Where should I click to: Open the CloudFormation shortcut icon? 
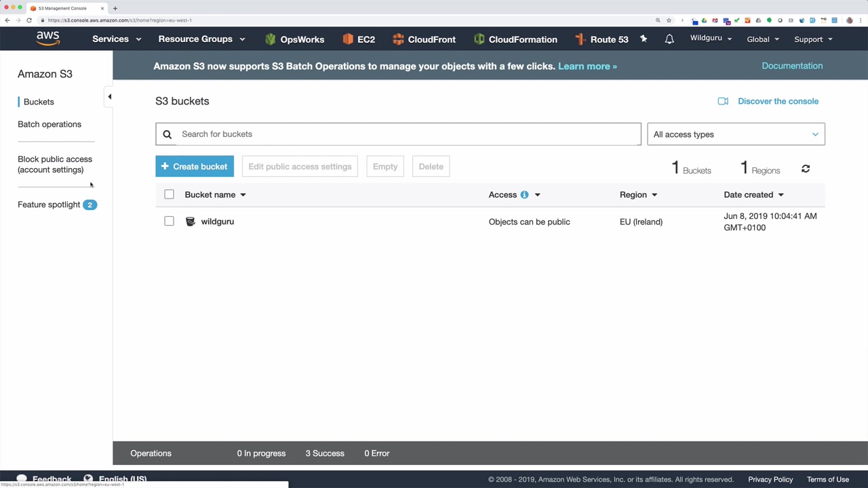(x=479, y=39)
